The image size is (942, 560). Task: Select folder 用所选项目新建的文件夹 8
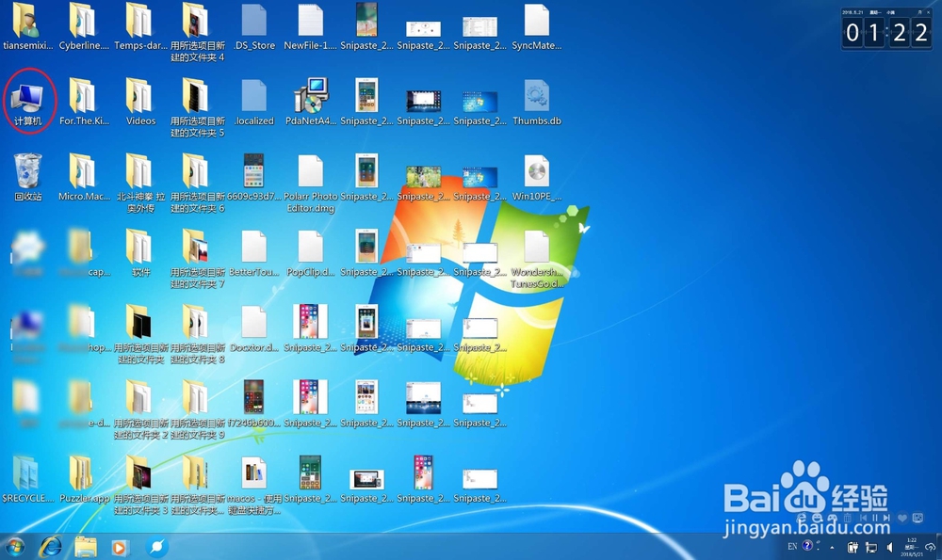(198, 334)
